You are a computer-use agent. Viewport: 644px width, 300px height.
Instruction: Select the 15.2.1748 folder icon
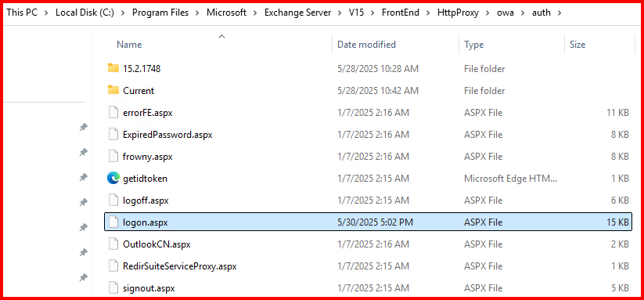113,68
